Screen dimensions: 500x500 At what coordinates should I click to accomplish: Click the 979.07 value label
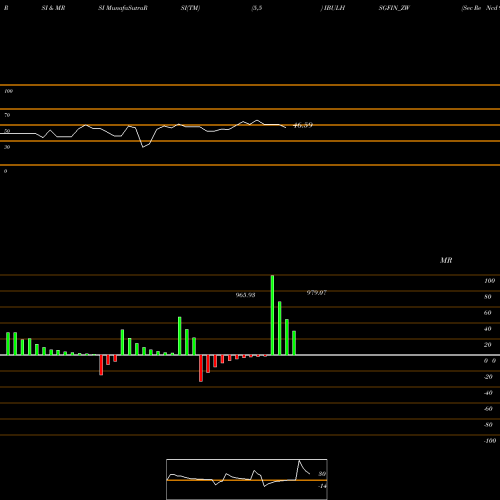(x=317, y=293)
